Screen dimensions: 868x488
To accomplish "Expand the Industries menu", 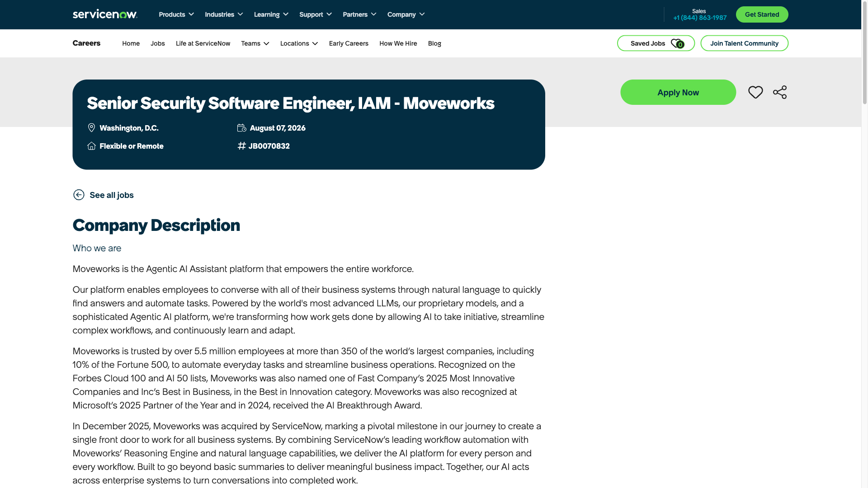I will (x=224, y=14).
